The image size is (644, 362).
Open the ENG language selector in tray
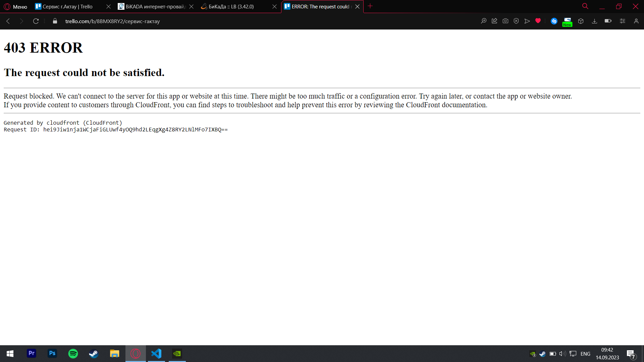coord(585,354)
